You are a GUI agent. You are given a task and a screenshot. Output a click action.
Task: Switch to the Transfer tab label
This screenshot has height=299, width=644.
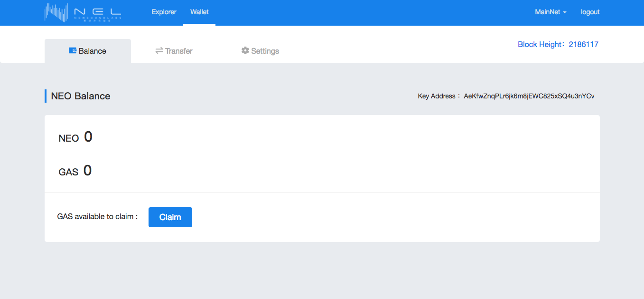179,51
